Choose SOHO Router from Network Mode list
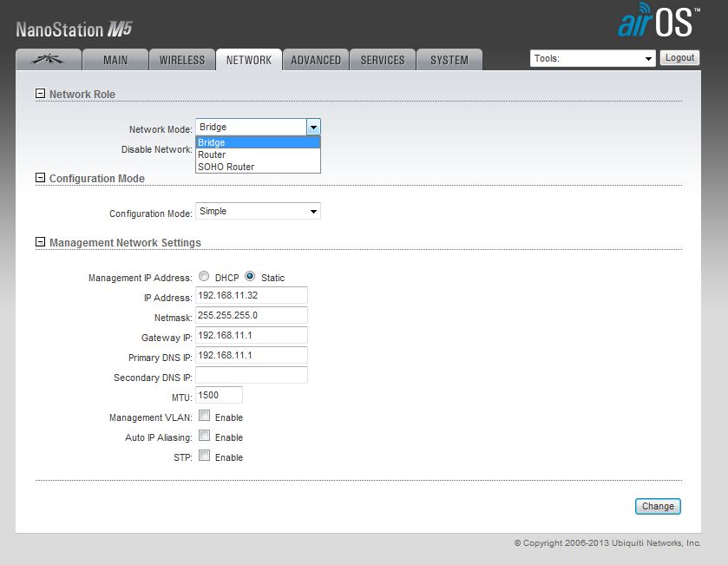This screenshot has height=565, width=728. pos(226,167)
